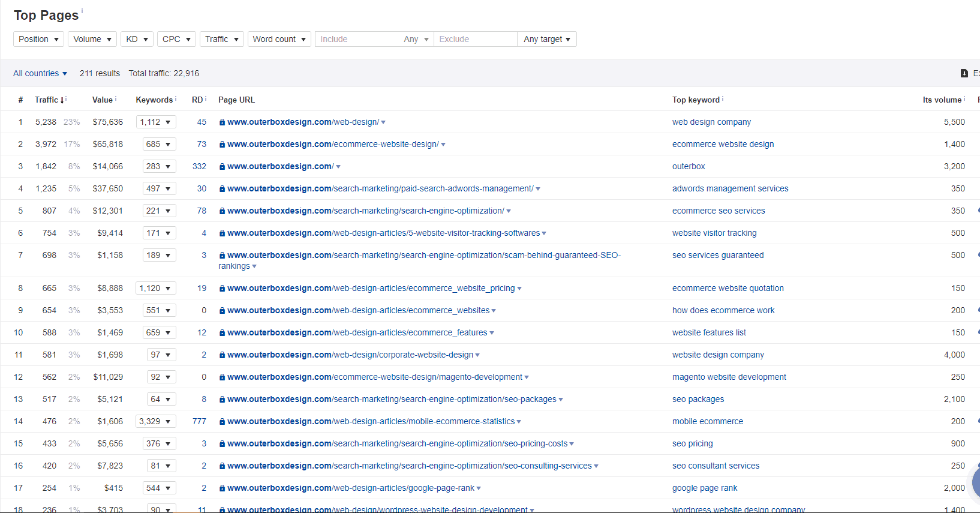Open the /web-design/ page URL link
The height and width of the screenshot is (513, 980).
point(303,122)
